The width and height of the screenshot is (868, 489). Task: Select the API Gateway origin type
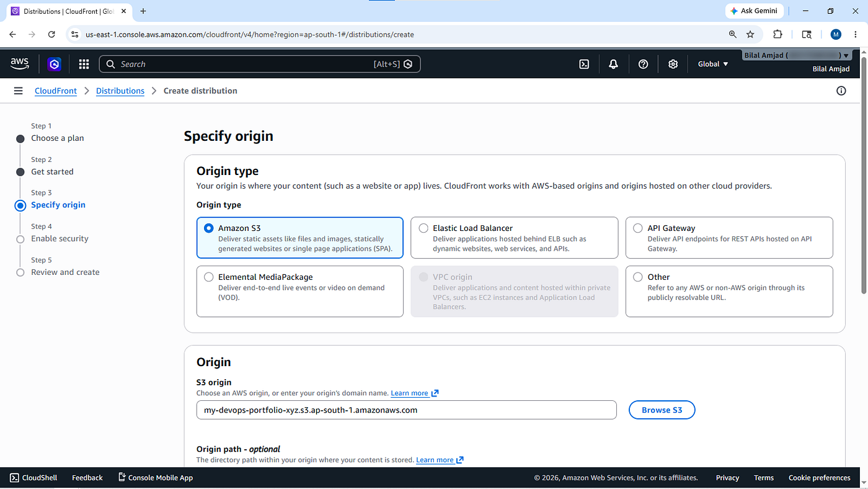tap(729, 238)
